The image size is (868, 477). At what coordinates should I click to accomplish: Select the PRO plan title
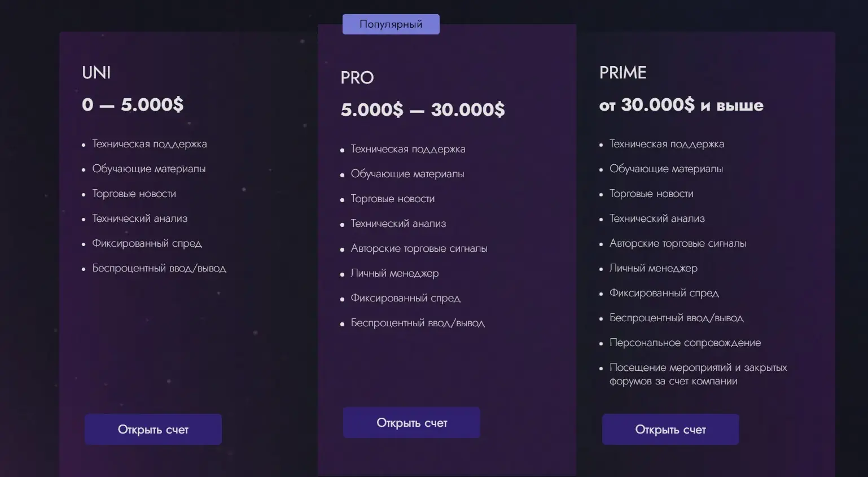coord(357,78)
